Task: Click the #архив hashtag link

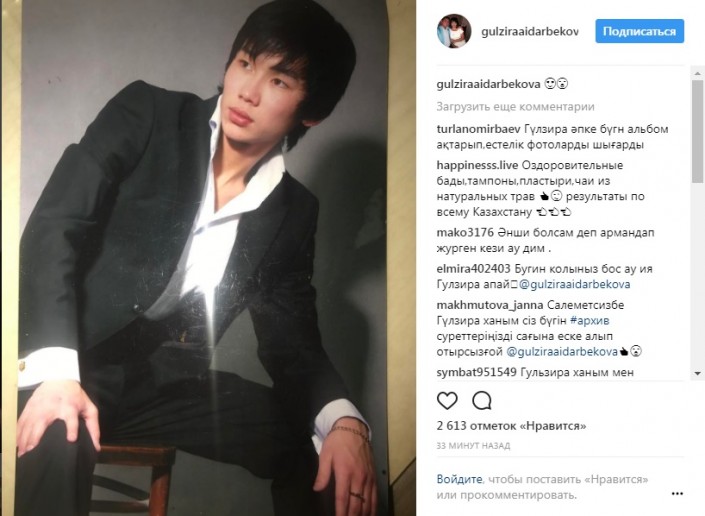Action: point(589,320)
